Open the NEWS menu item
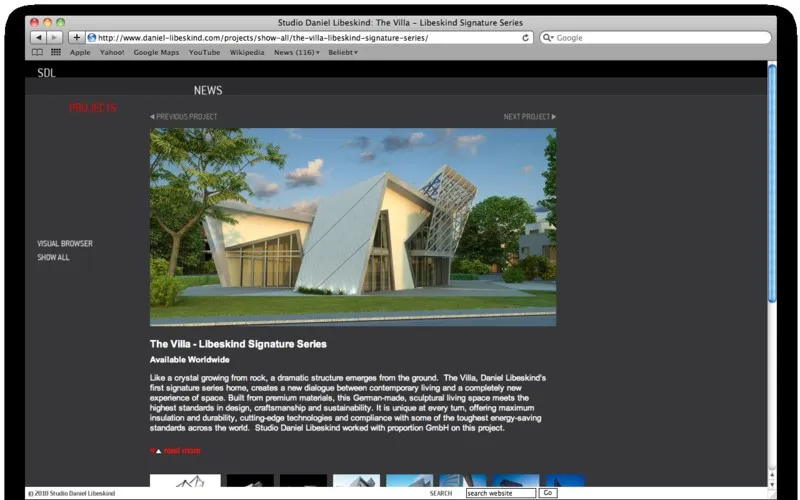The width and height of the screenshot is (800, 500). point(208,90)
